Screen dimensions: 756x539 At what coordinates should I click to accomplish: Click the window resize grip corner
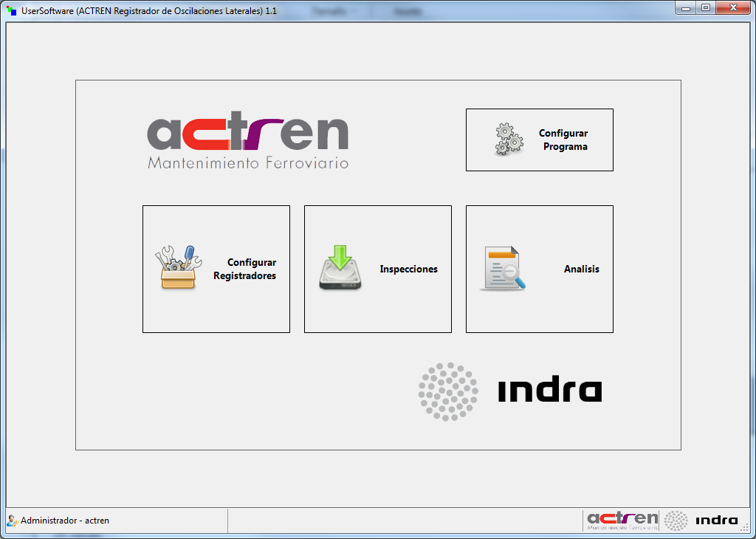point(744,527)
